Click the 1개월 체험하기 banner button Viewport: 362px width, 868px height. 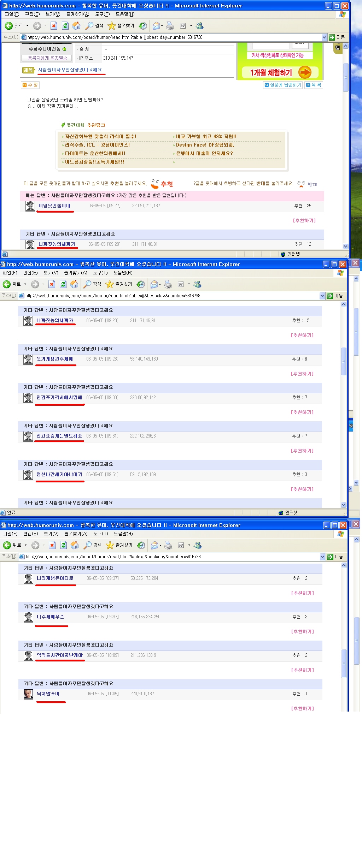tap(280, 72)
